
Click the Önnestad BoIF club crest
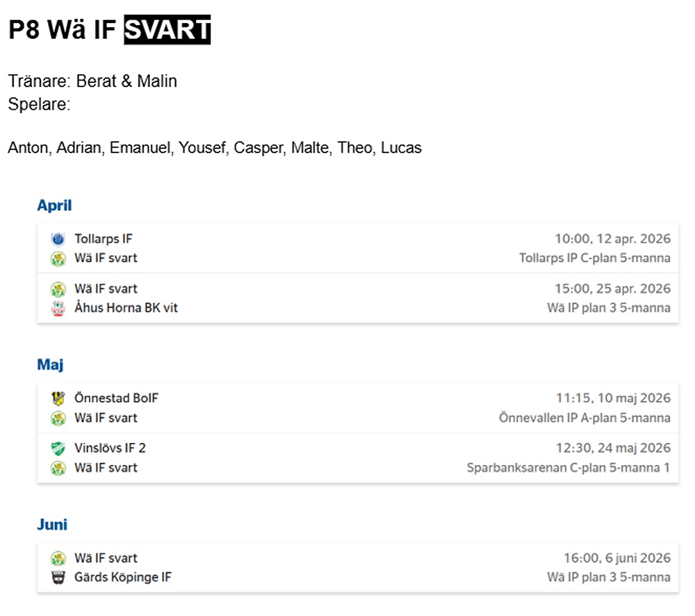point(58,398)
